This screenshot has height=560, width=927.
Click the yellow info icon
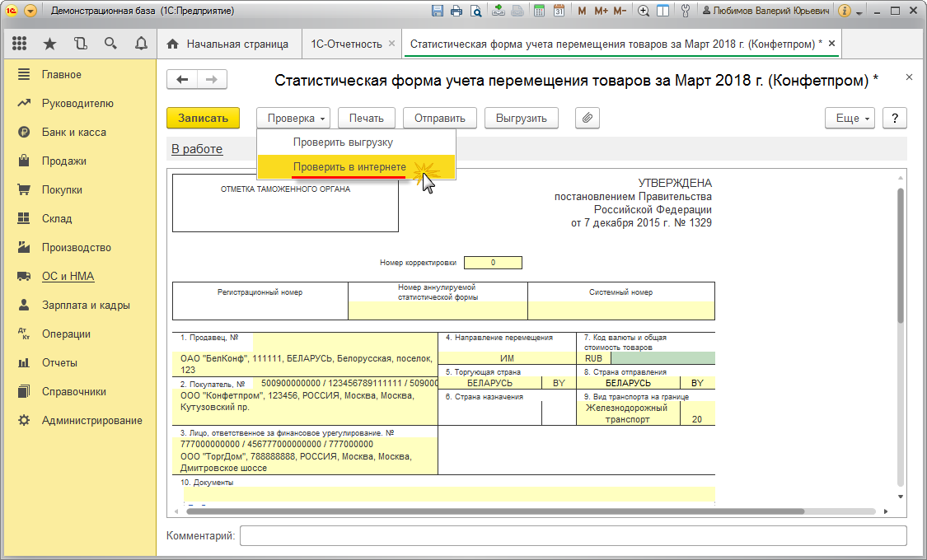point(845,11)
